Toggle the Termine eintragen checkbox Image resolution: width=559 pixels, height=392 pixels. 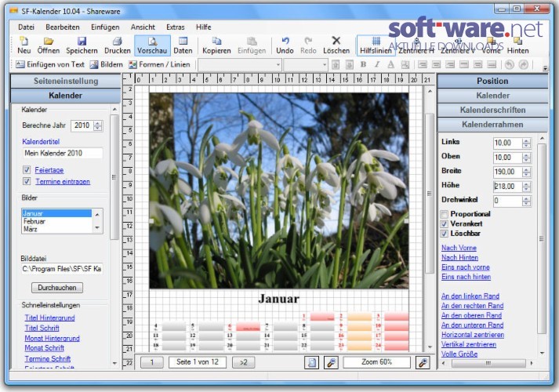27,181
